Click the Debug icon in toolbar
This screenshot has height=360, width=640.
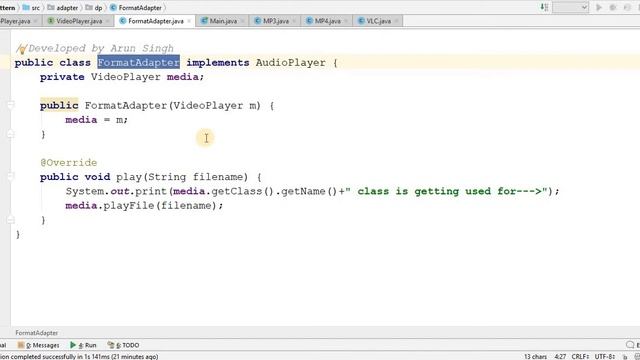click(613, 7)
